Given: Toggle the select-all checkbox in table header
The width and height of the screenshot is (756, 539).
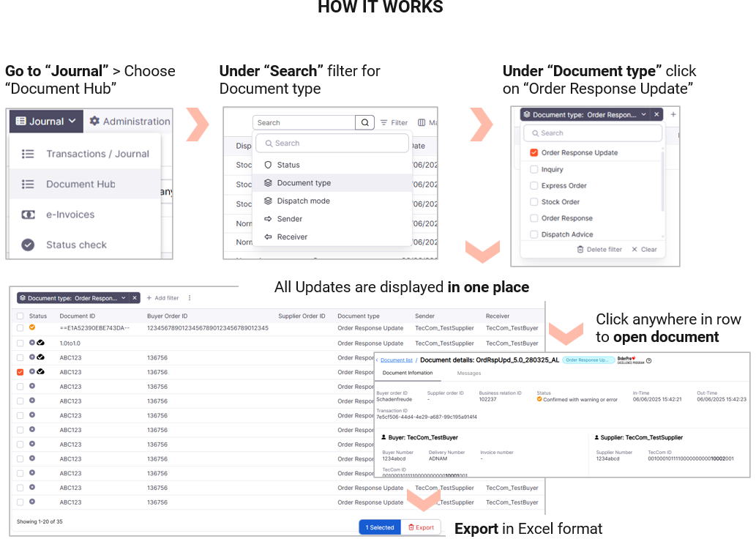Looking at the screenshot, I should click(x=20, y=316).
